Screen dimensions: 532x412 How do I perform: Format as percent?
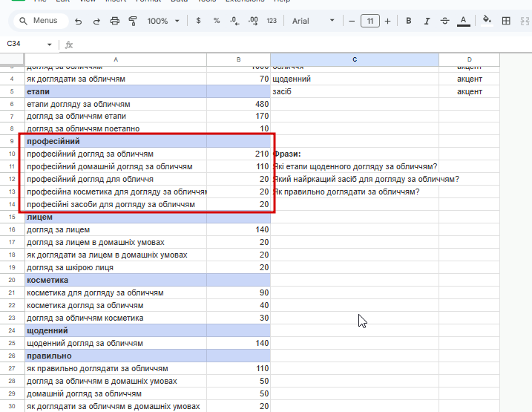click(217, 21)
